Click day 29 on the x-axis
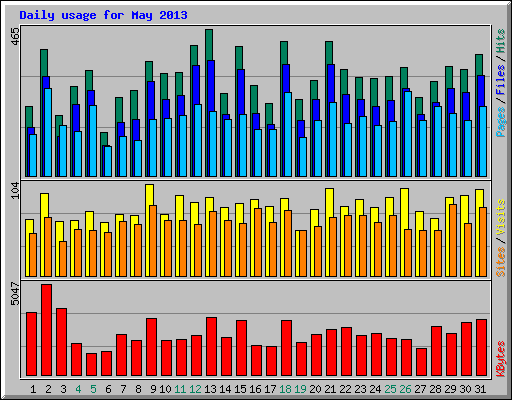 450,389
